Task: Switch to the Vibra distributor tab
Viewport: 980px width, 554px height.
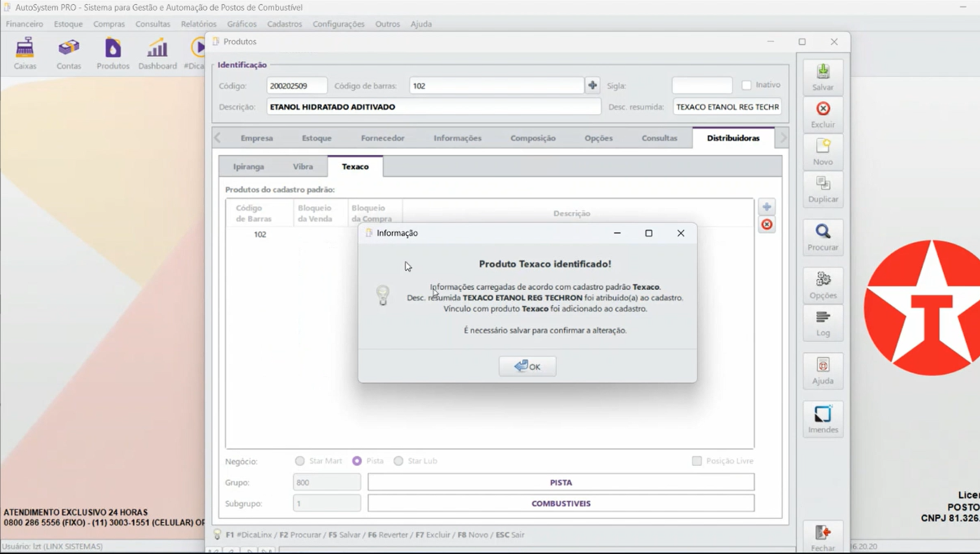Action: click(x=303, y=167)
